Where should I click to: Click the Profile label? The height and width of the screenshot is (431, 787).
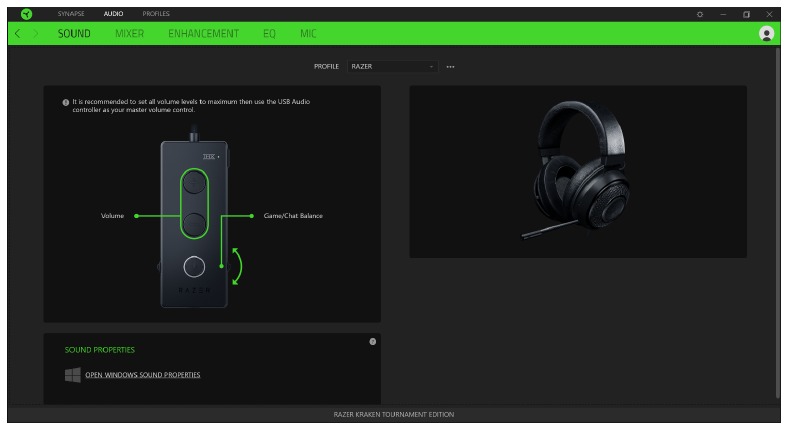[326, 66]
